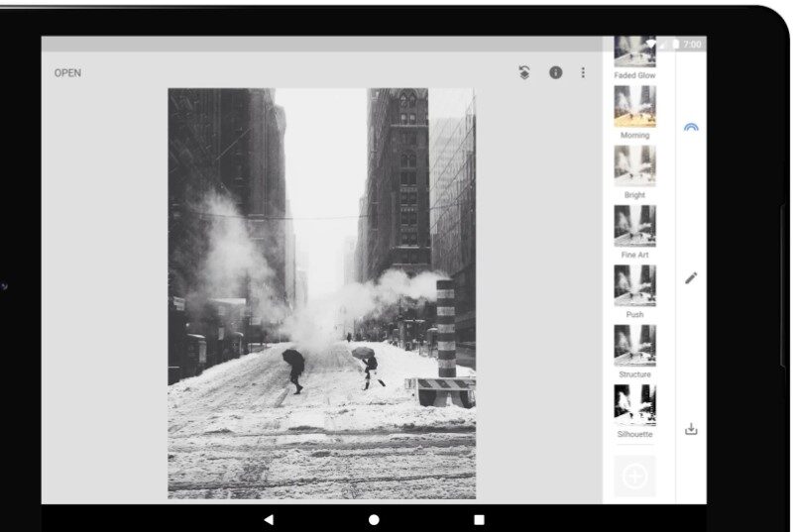Apply the Silhouette look thumbnail
The height and width of the screenshot is (532, 793).
point(634,405)
